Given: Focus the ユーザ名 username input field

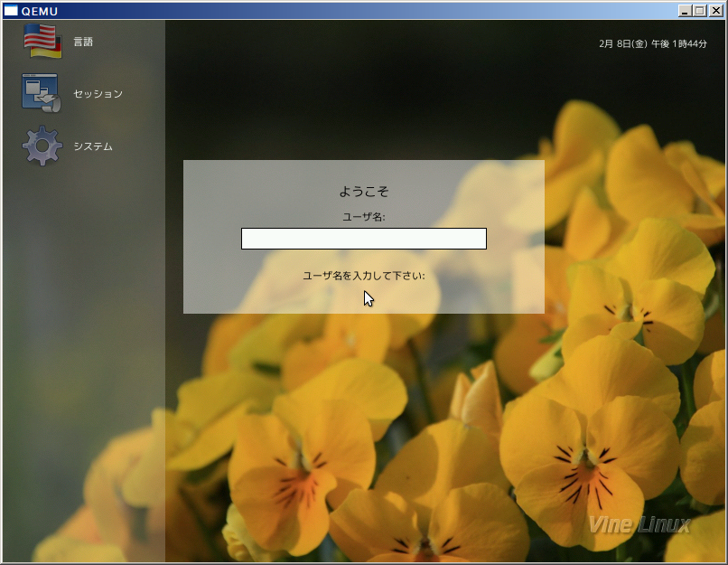Looking at the screenshot, I should (364, 239).
